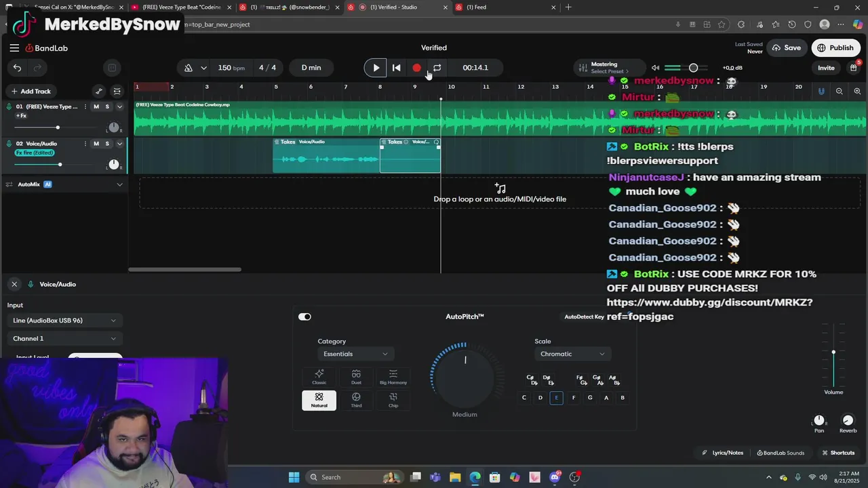The width and height of the screenshot is (868, 488).
Task: Open the automation tool next to Add Track
Action: click(x=99, y=91)
